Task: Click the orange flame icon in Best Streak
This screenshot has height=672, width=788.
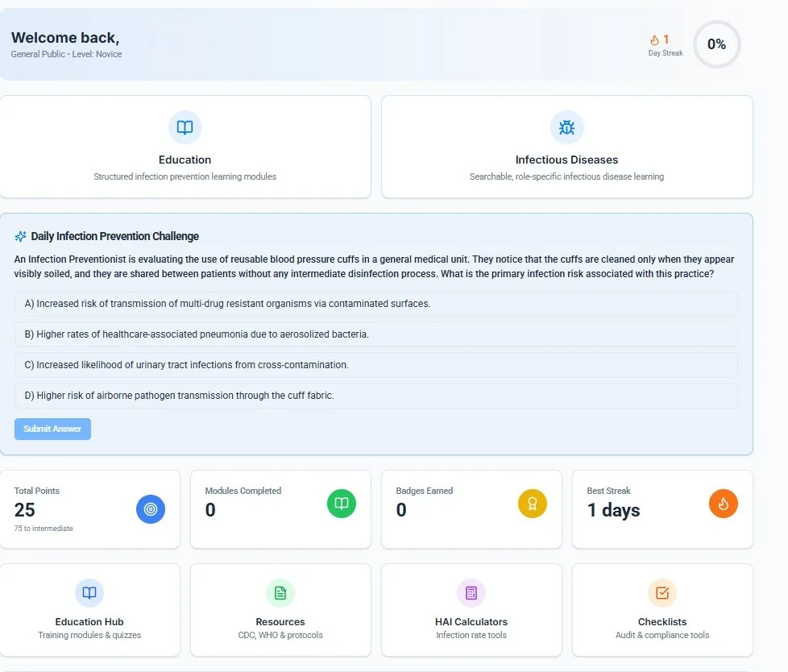Action: pyautogui.click(x=724, y=504)
